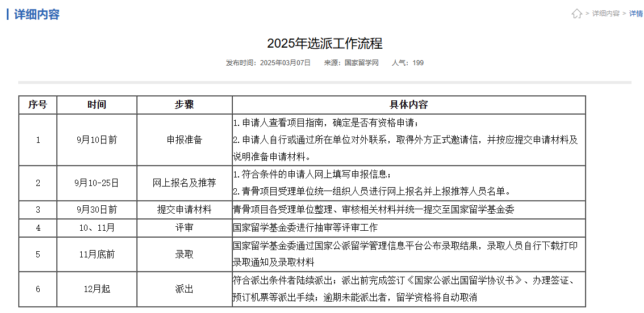This screenshot has width=644, height=313.
Task: Click the 网上报名及推荐 step cell
Action: [184, 183]
